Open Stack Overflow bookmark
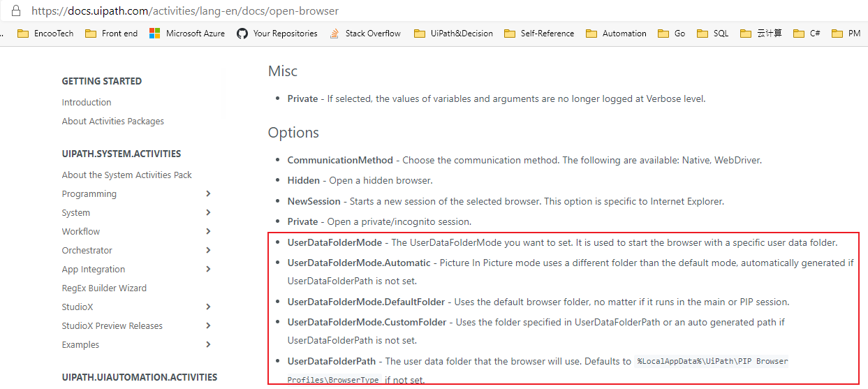The height and width of the screenshot is (389, 868). click(365, 33)
